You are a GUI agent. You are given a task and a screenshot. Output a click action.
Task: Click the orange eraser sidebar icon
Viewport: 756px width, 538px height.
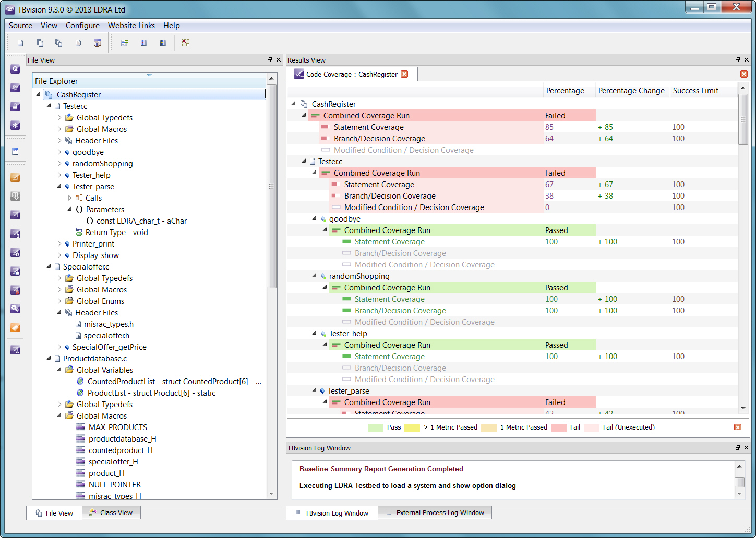tap(15, 327)
